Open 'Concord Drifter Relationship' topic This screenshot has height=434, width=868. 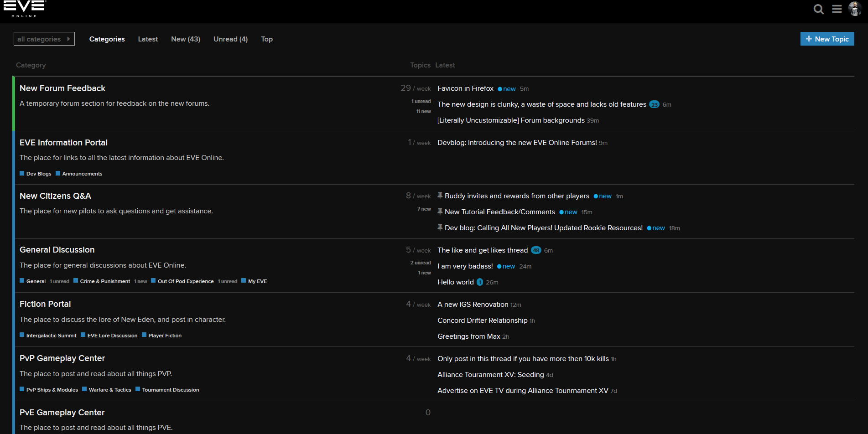483,320
